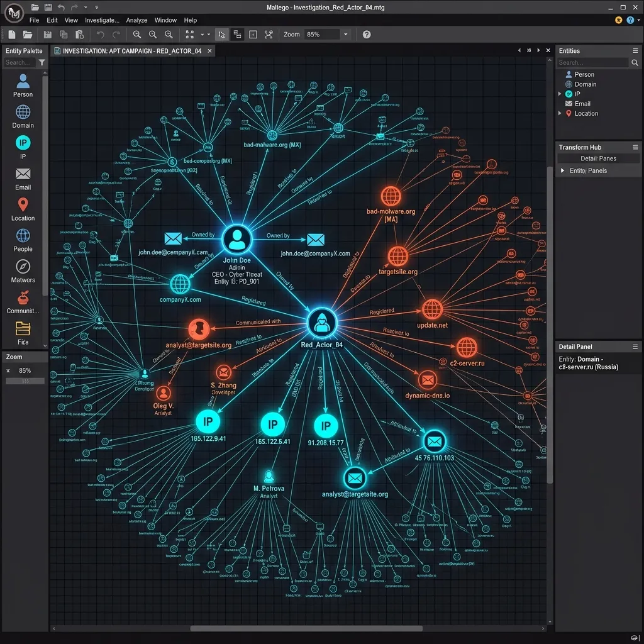Click the Maltego application logo
Viewport: 644px width, 644px height.
click(14, 13)
